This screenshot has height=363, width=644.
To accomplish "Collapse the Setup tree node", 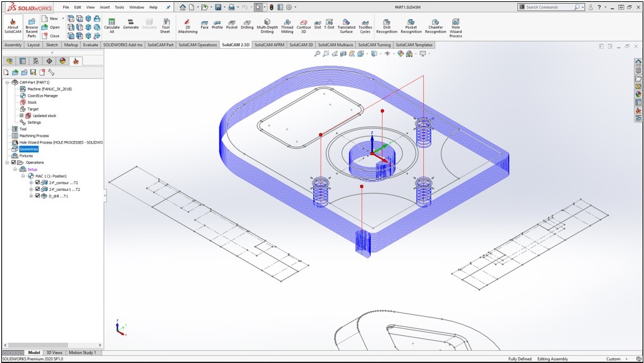I will click(x=15, y=169).
